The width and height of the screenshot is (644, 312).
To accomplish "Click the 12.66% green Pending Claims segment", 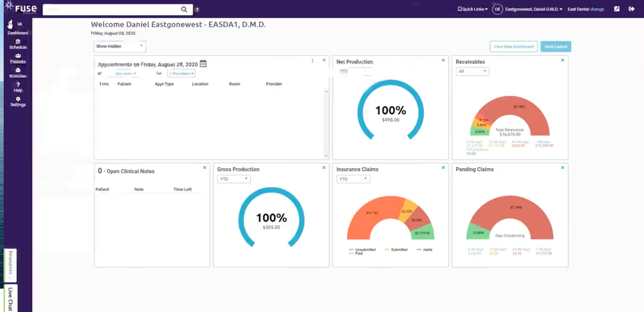I will coord(478,233).
